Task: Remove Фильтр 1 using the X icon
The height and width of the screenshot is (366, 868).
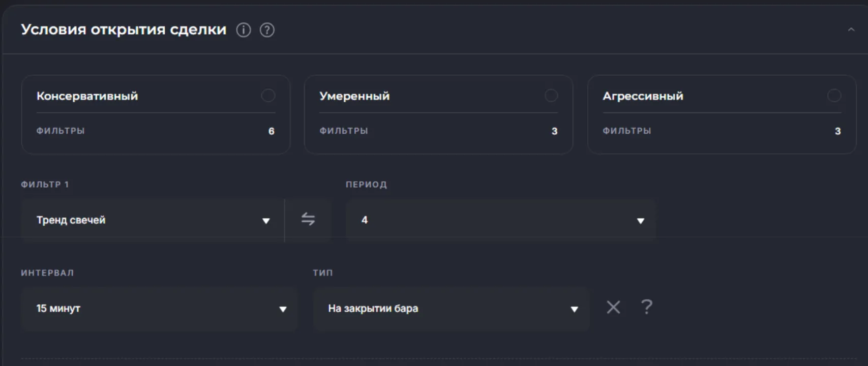Action: click(x=613, y=307)
